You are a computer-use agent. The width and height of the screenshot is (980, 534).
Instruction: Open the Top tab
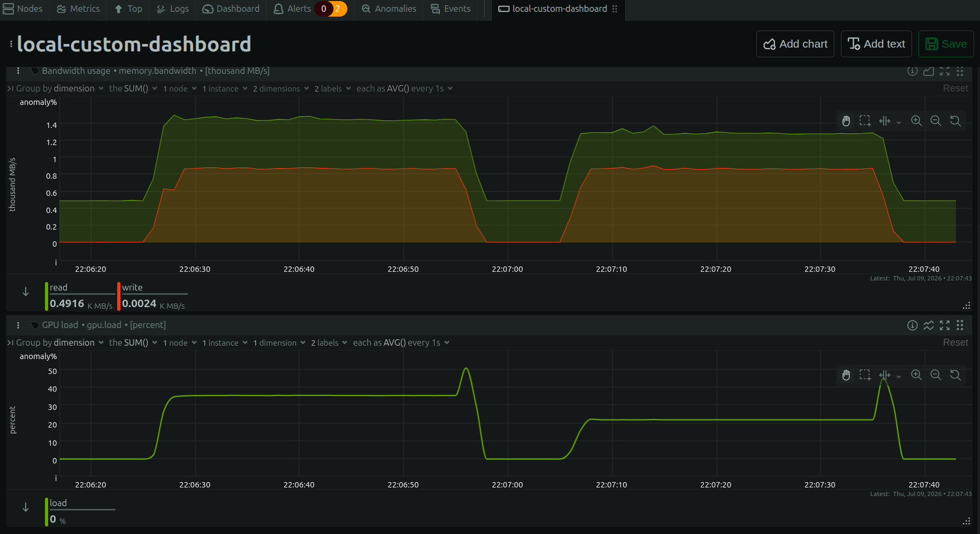point(128,9)
